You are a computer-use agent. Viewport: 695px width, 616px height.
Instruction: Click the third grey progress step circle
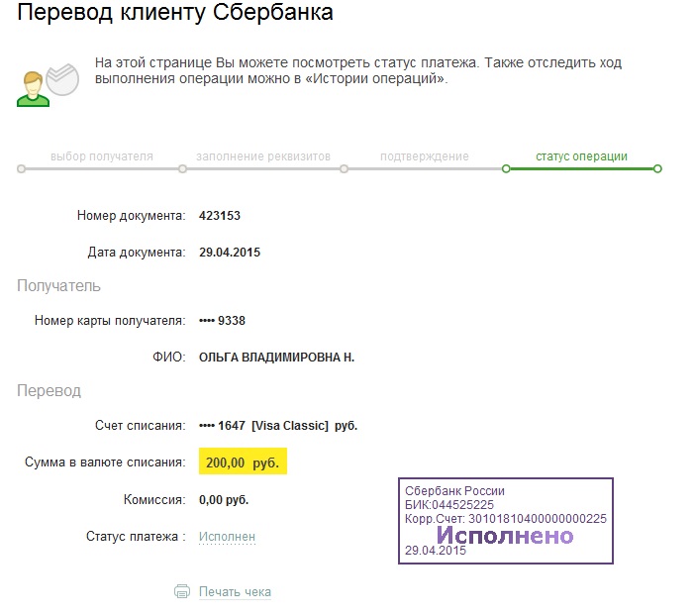tap(344, 169)
